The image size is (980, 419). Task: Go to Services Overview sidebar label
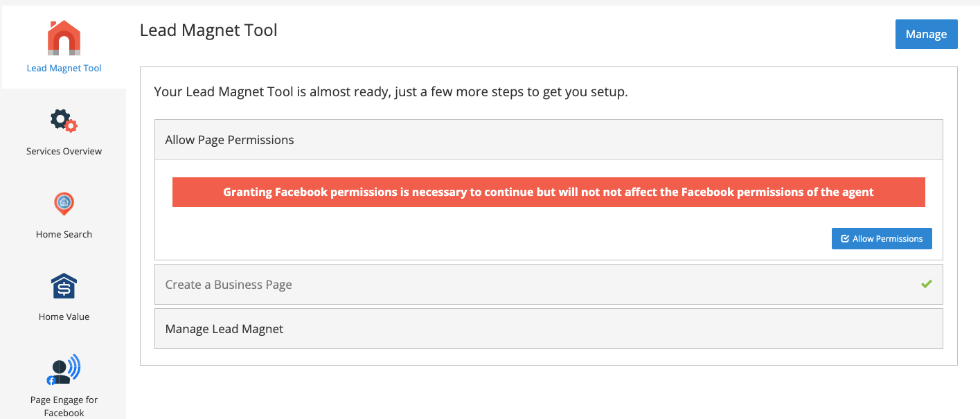click(x=64, y=151)
